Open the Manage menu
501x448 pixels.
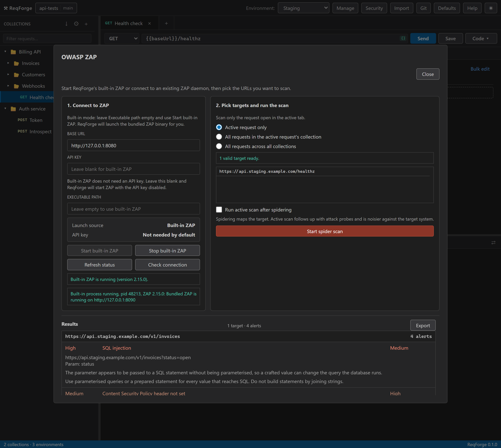[345, 8]
